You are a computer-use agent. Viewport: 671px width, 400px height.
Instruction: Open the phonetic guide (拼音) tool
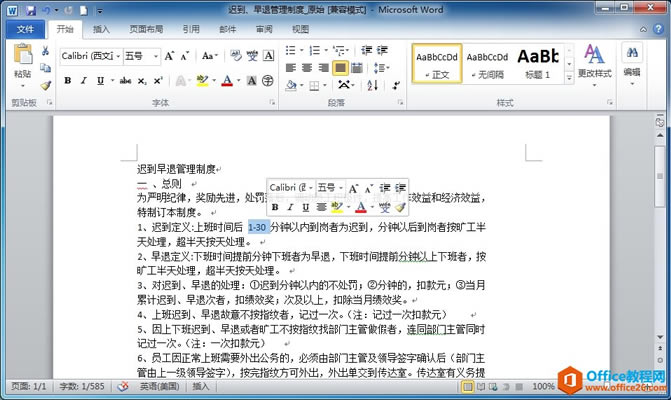pyautogui.click(x=252, y=56)
